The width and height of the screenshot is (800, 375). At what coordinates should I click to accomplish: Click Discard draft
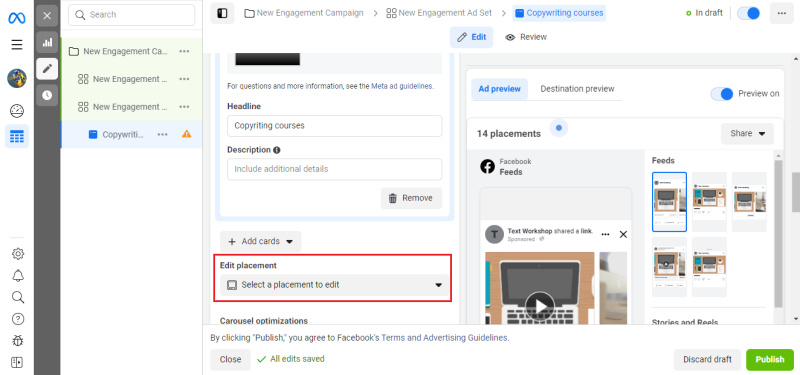coord(707,359)
